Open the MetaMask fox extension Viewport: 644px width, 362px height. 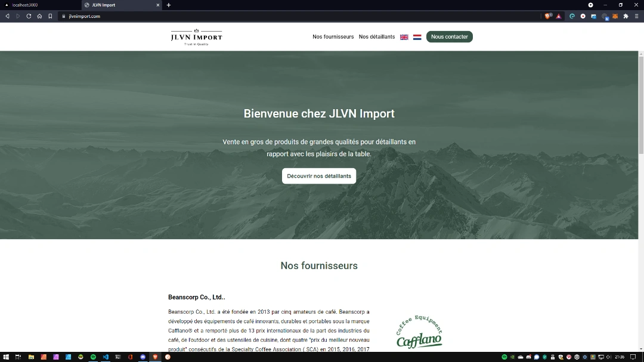pos(615,17)
